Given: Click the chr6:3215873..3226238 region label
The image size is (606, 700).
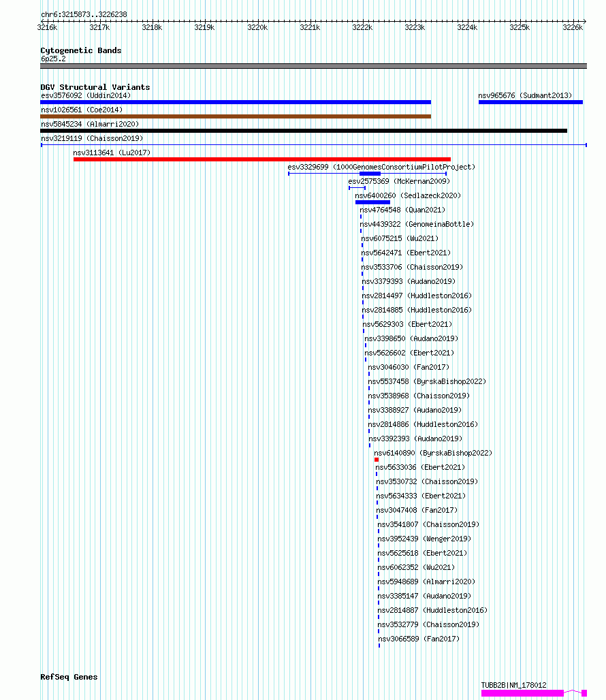Looking at the screenshot, I should tap(84, 14).
